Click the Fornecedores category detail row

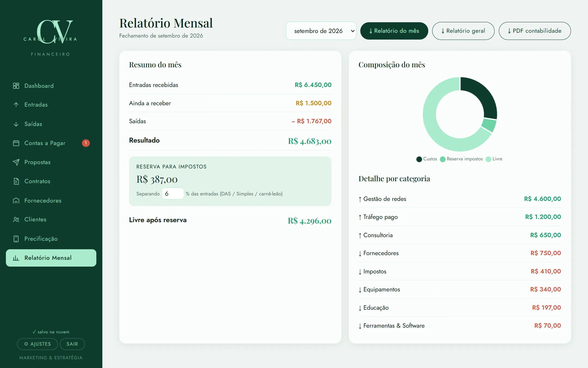(460, 253)
